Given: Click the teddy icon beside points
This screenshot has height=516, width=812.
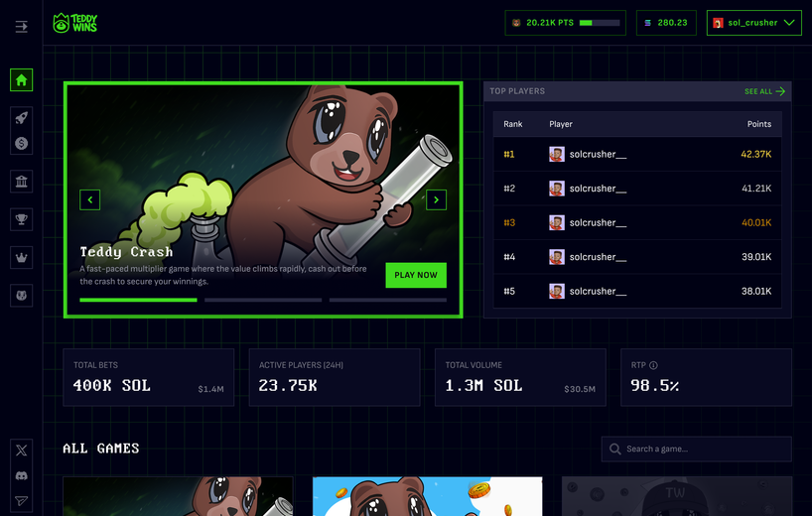Looking at the screenshot, I should (516, 23).
